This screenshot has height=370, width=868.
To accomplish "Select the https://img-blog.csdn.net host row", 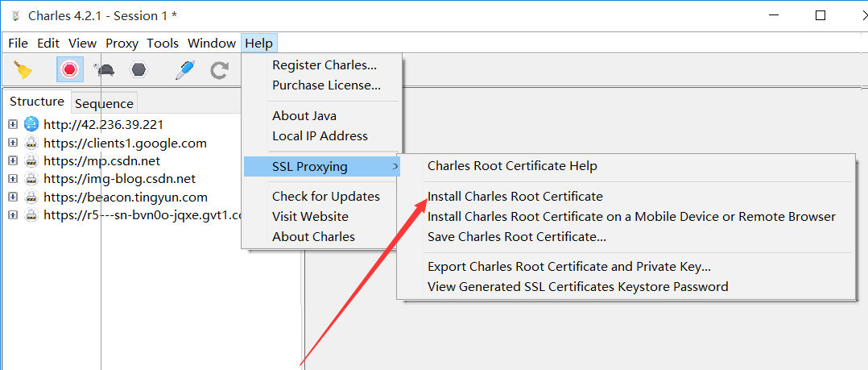I will pos(119,179).
